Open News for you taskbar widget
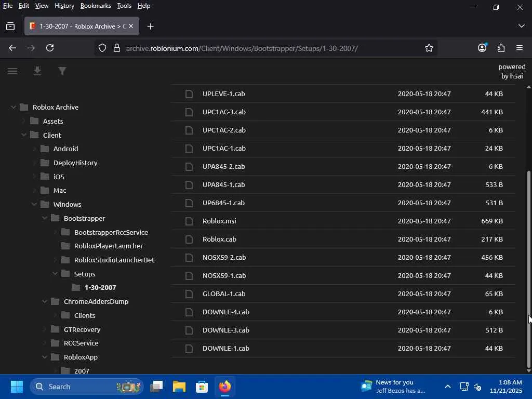Screen dimensions: 532x399 [x=393, y=387]
